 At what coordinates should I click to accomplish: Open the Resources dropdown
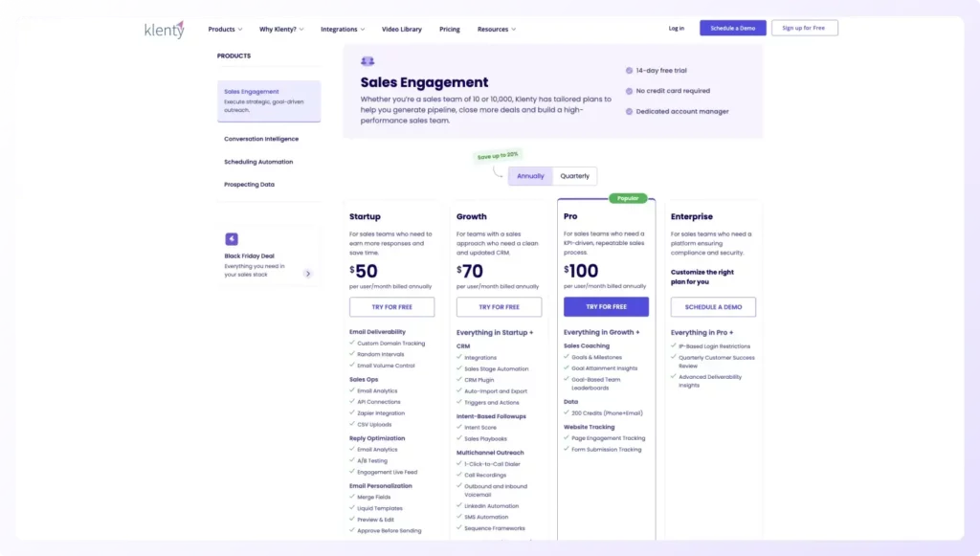click(497, 30)
